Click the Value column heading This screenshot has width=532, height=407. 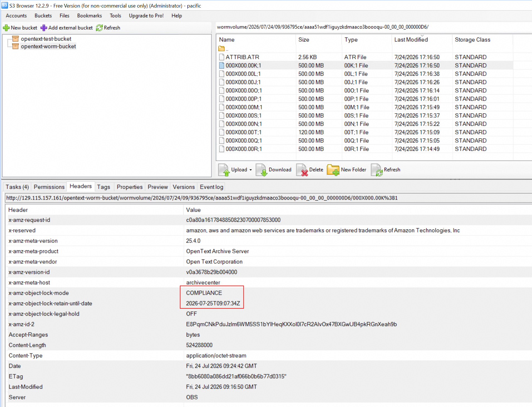pyautogui.click(x=358, y=210)
